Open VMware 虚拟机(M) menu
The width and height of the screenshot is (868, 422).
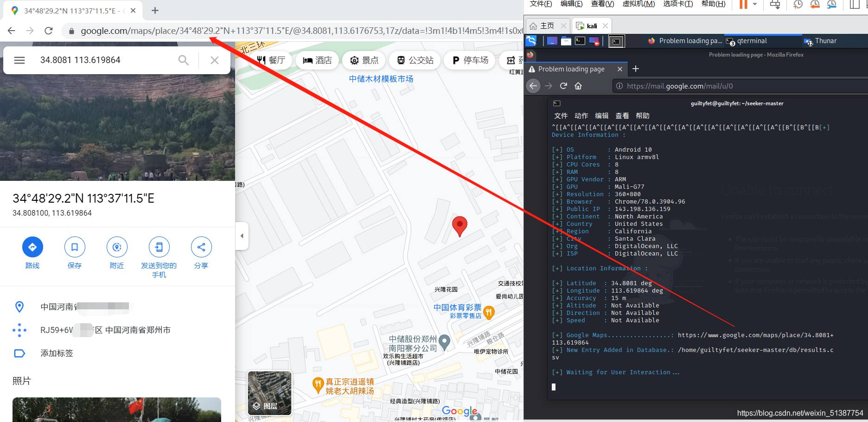tap(638, 4)
